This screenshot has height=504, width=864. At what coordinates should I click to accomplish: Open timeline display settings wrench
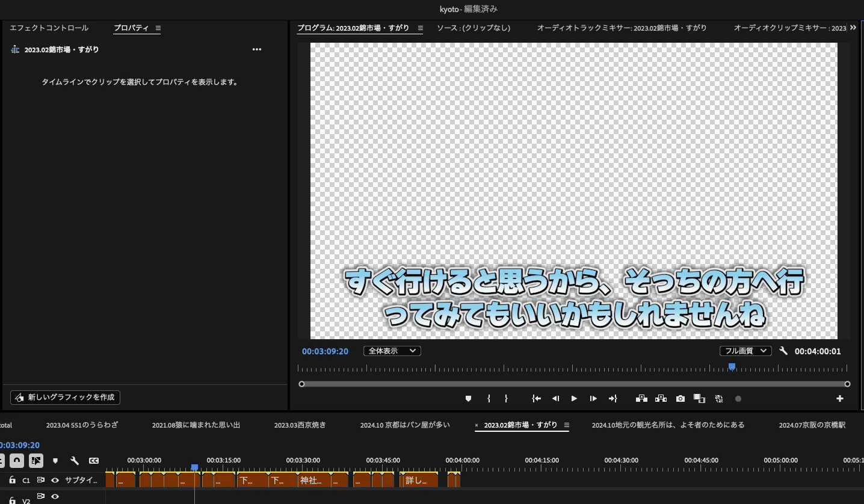coord(75,461)
